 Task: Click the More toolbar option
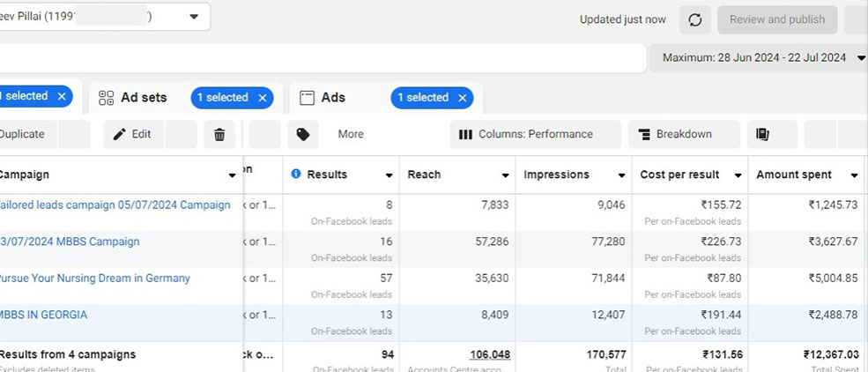[350, 134]
